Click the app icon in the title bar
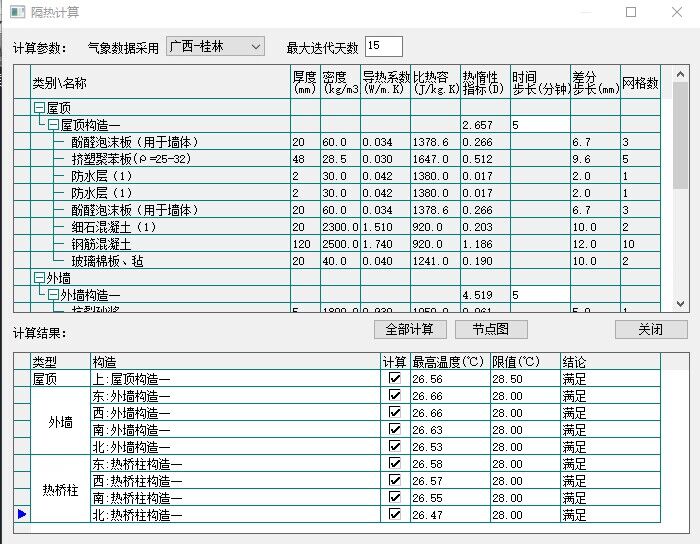Screen dimensions: 700x544 coord(13,13)
